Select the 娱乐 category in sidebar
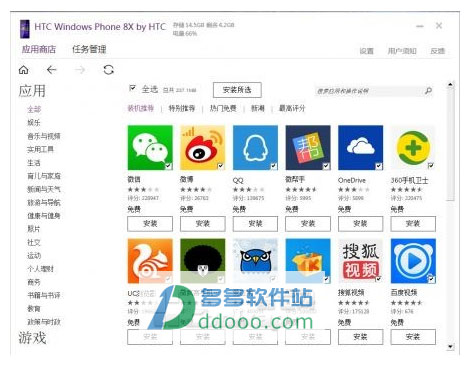The width and height of the screenshot is (467, 370). 34,123
